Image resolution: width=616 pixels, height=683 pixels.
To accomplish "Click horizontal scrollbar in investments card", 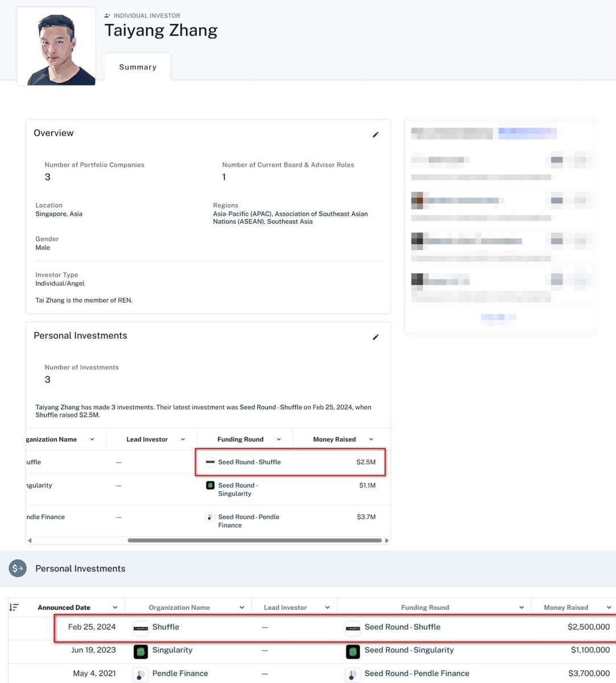I will tap(254, 540).
